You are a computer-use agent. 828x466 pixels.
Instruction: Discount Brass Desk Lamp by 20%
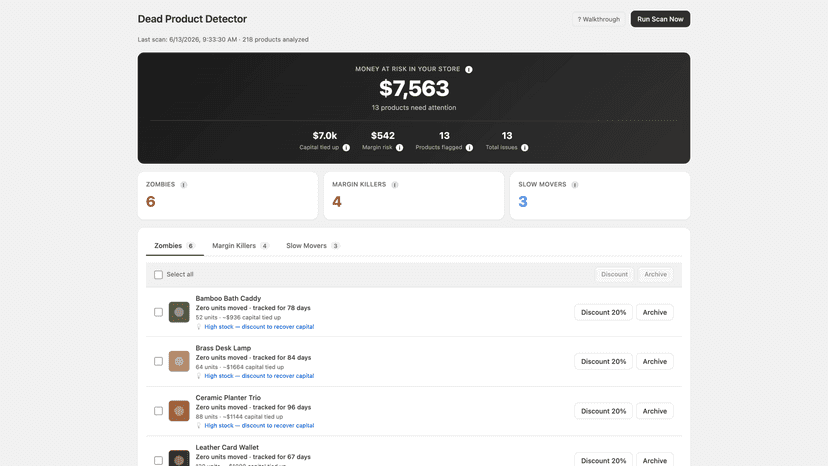pyautogui.click(x=603, y=361)
